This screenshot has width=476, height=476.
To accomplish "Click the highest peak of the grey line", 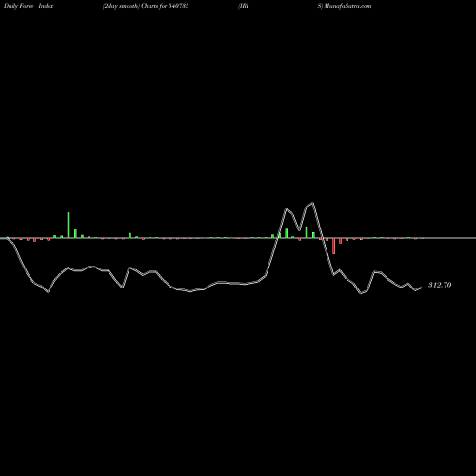I will [313, 203].
